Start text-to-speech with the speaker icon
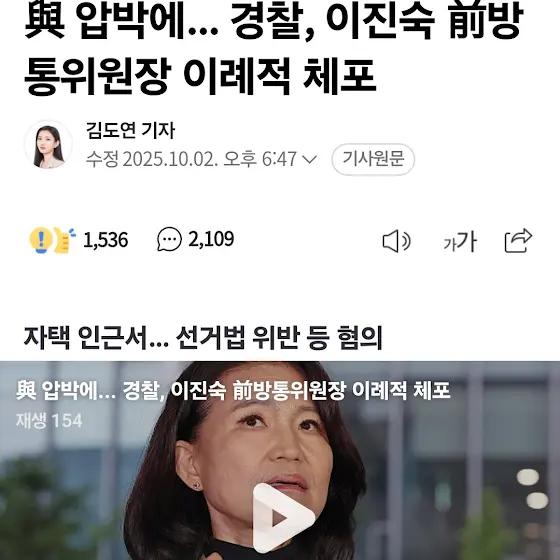 point(396,241)
